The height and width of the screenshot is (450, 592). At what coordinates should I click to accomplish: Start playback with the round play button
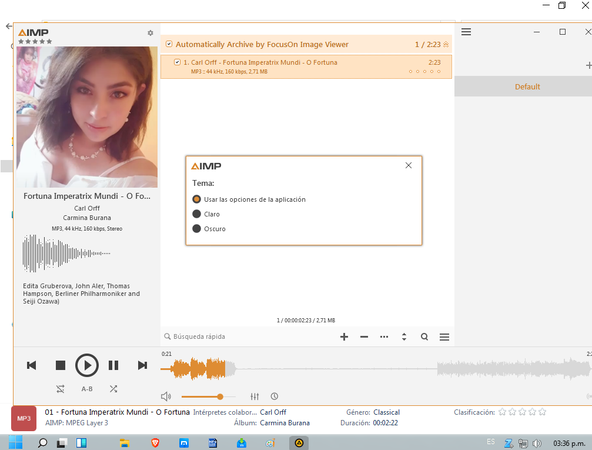(87, 365)
